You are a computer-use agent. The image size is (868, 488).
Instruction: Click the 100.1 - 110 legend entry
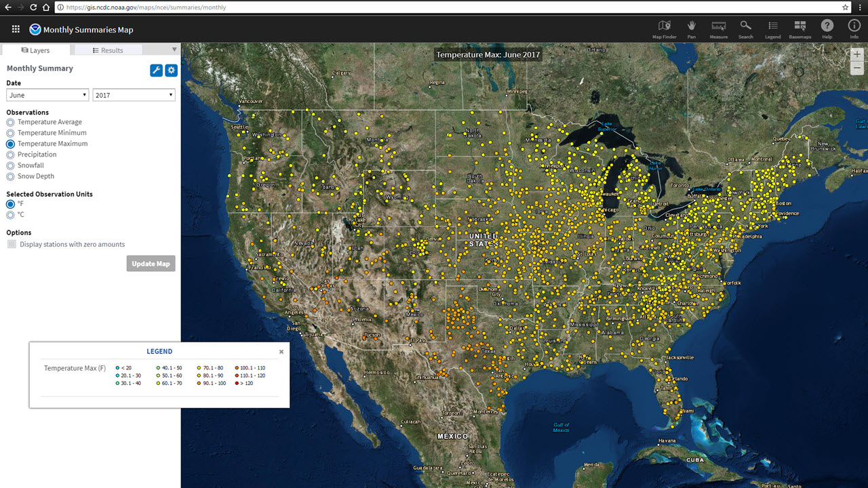click(250, 367)
